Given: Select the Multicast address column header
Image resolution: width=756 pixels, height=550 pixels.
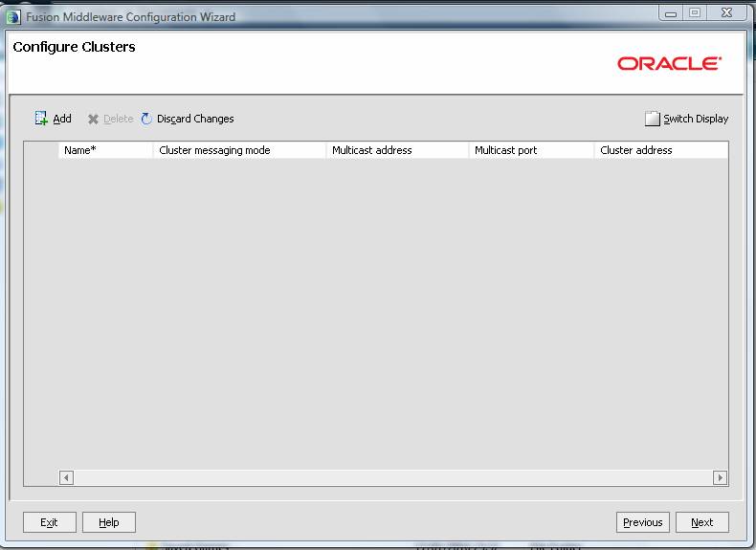Looking at the screenshot, I should click(397, 150).
